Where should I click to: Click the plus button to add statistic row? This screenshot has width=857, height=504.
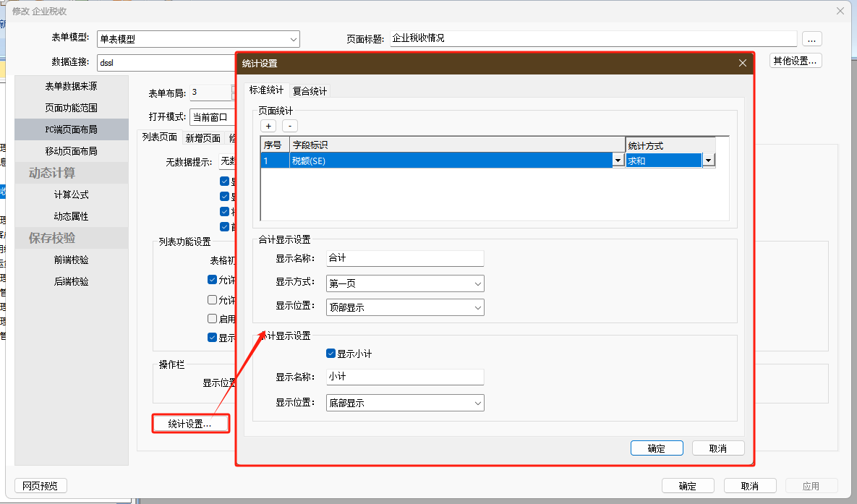pyautogui.click(x=268, y=126)
